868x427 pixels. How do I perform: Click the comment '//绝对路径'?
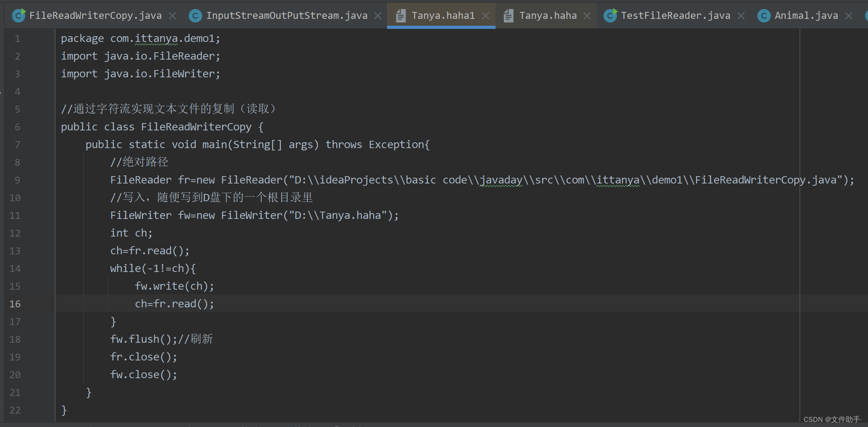(139, 162)
